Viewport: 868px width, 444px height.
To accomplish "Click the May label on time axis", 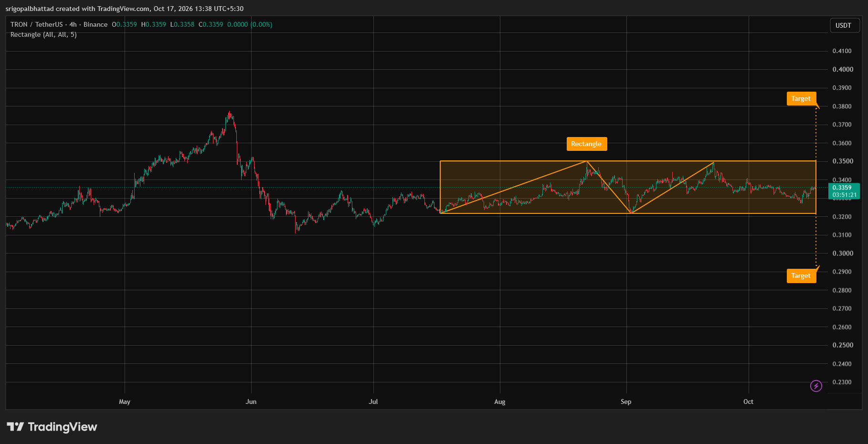I will (x=125, y=402).
